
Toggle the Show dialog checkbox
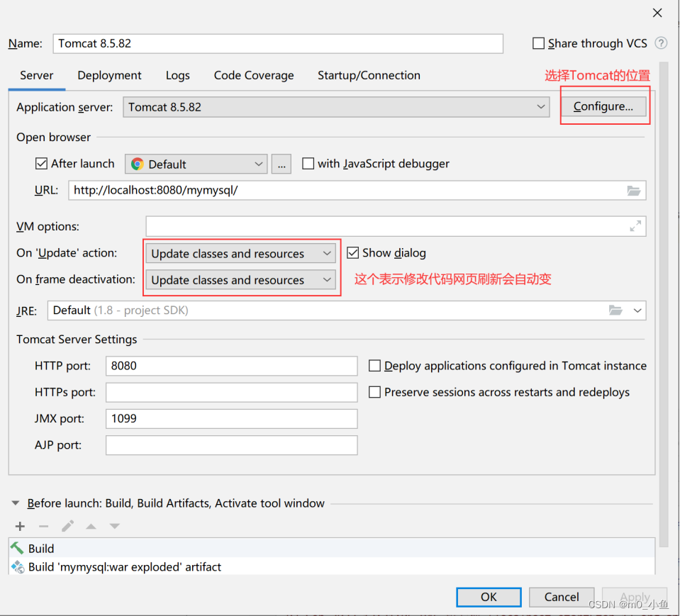(x=352, y=253)
